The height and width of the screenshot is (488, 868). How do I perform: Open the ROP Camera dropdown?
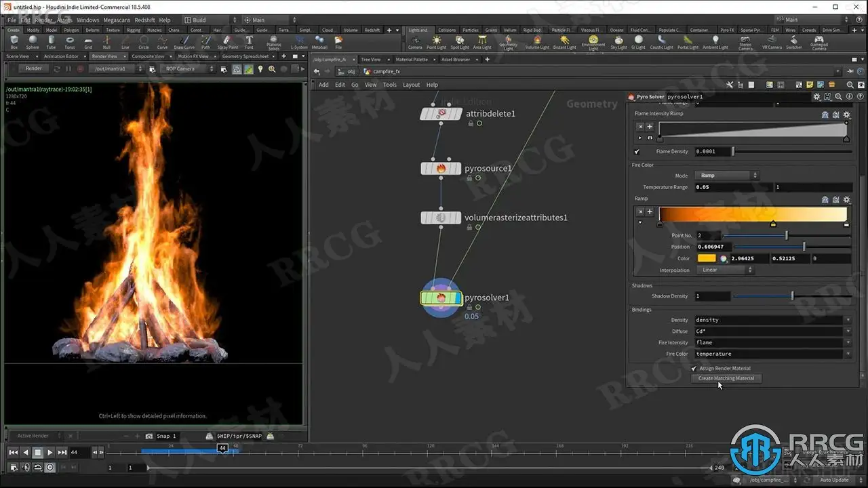188,68
